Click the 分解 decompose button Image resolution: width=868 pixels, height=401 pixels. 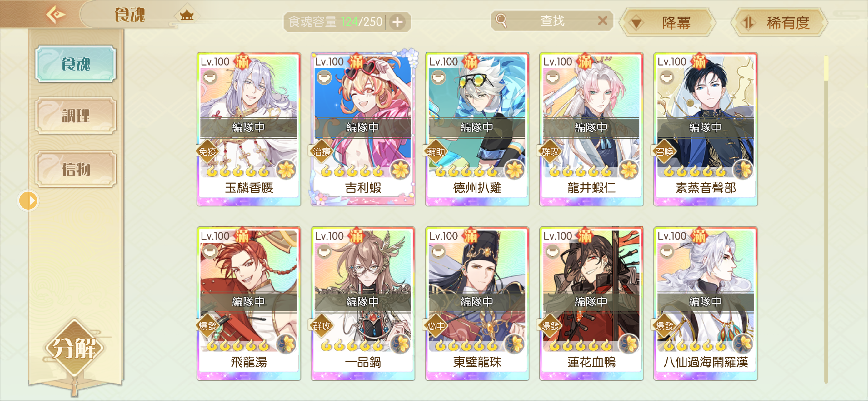click(x=74, y=348)
